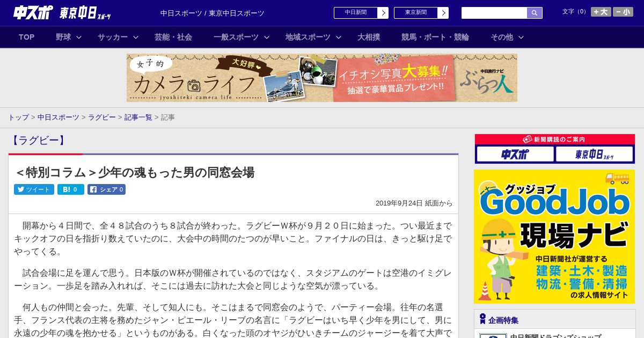Click the 東京中日スポーツ logo in header
Viewport: 644px width, 338px height.
85,13
